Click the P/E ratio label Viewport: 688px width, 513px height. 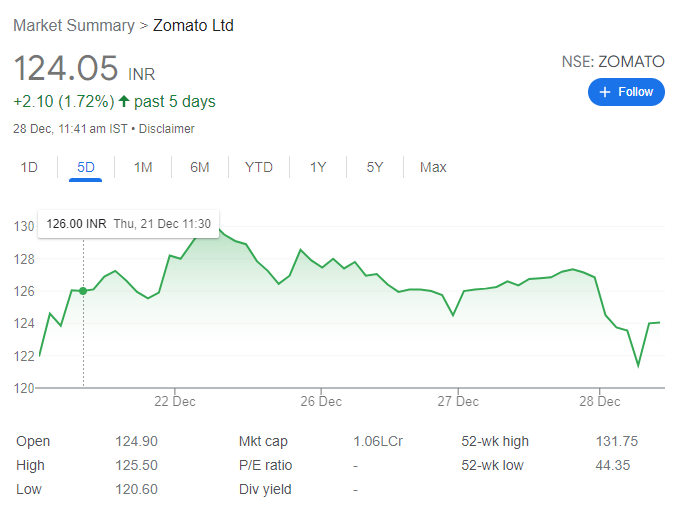(265, 465)
